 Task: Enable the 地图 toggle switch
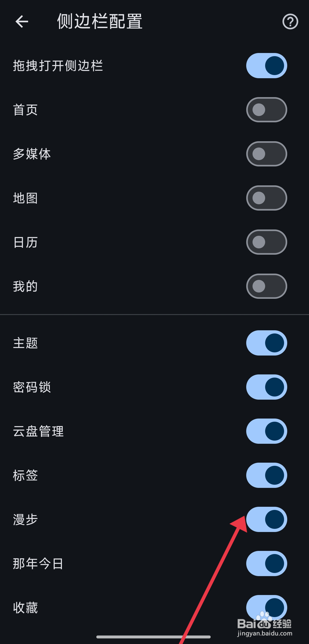click(x=267, y=198)
